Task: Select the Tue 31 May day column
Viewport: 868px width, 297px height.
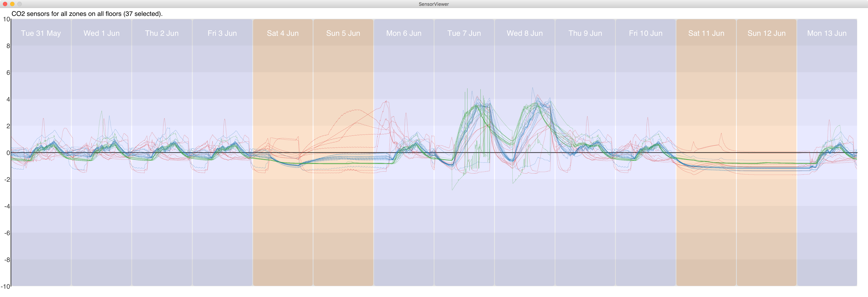Action: point(41,152)
